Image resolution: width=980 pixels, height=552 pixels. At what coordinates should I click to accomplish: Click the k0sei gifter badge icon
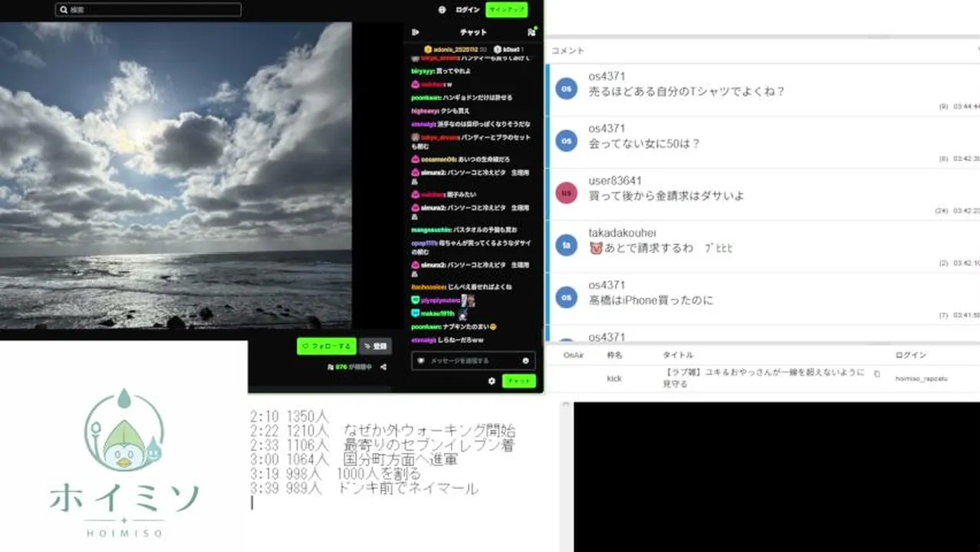(498, 49)
